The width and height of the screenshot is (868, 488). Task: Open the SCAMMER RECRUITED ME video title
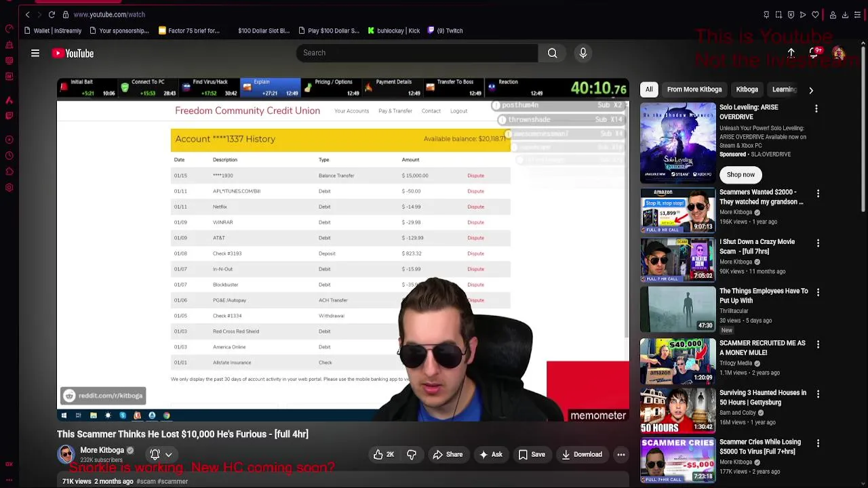(762, 348)
